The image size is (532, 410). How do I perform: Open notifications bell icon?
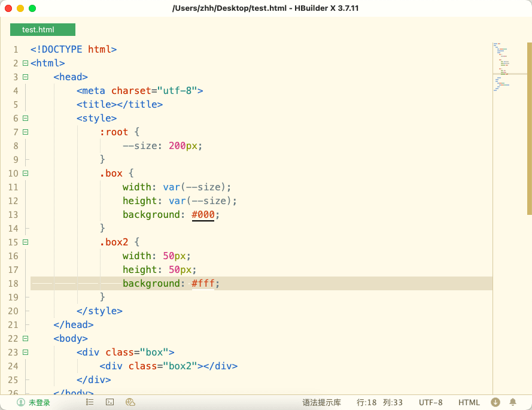[513, 402]
